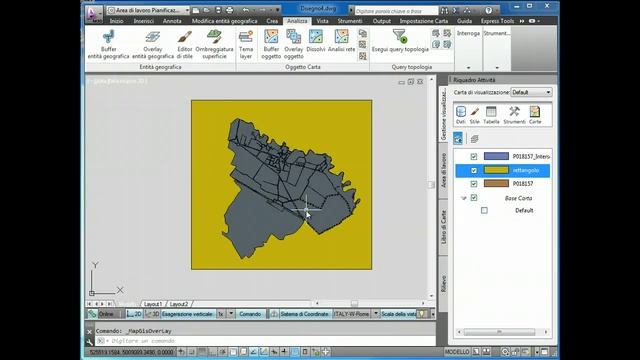Uncheck the P018157_Inters layer checkbox

pyautogui.click(x=473, y=156)
